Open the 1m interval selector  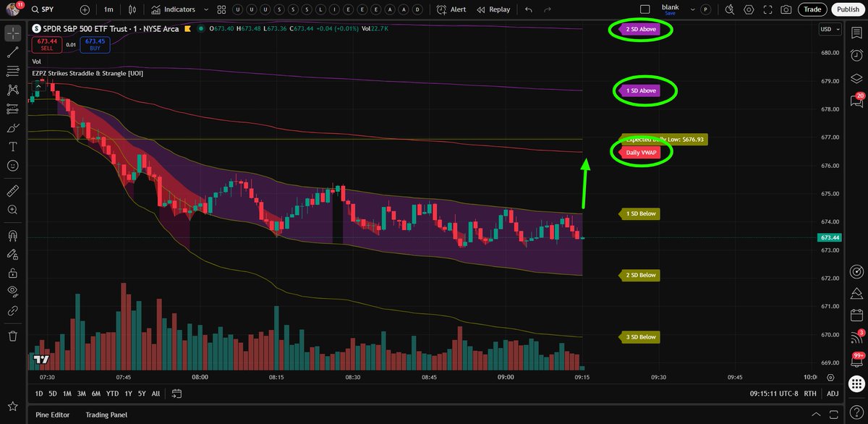pos(109,9)
